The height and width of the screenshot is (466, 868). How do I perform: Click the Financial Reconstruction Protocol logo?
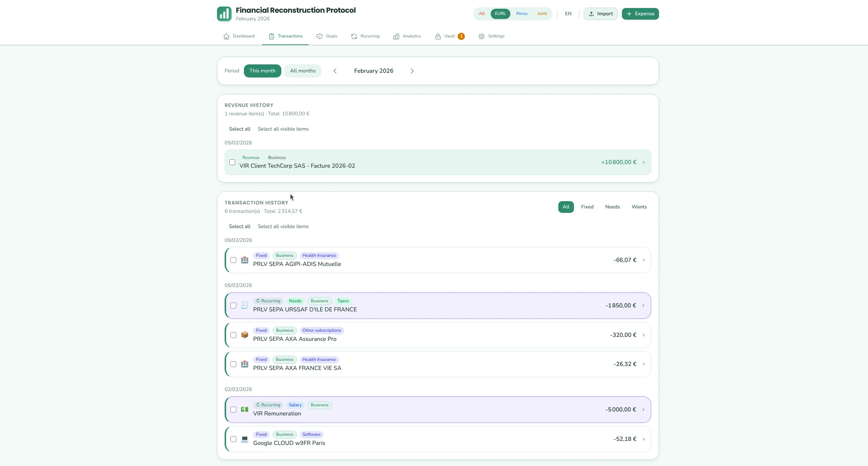224,13
